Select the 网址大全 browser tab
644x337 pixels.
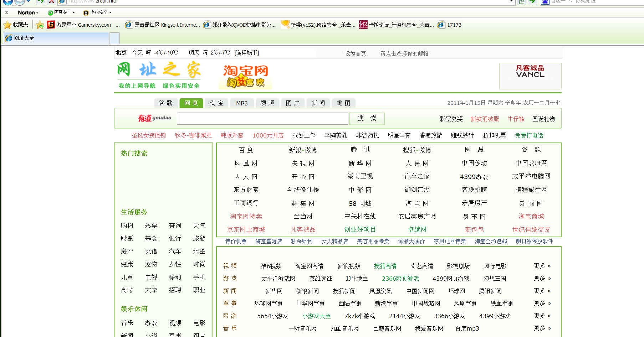pyautogui.click(x=56, y=38)
